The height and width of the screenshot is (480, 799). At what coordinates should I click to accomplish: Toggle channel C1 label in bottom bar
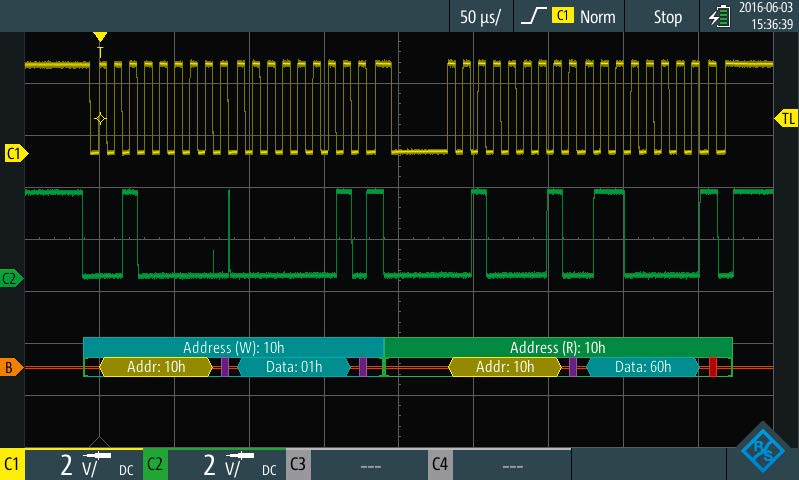click(13, 465)
